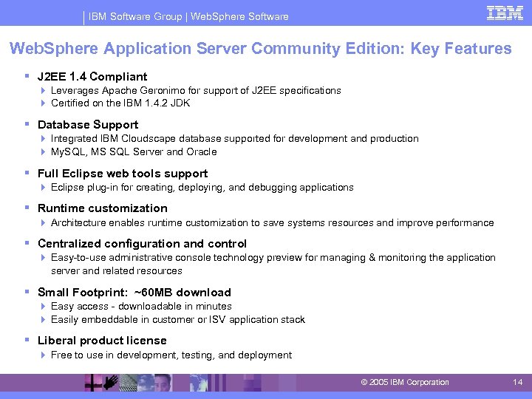The height and width of the screenshot is (399, 532).
Task: Click the heading "Liberal product license"
Action: click(102, 341)
